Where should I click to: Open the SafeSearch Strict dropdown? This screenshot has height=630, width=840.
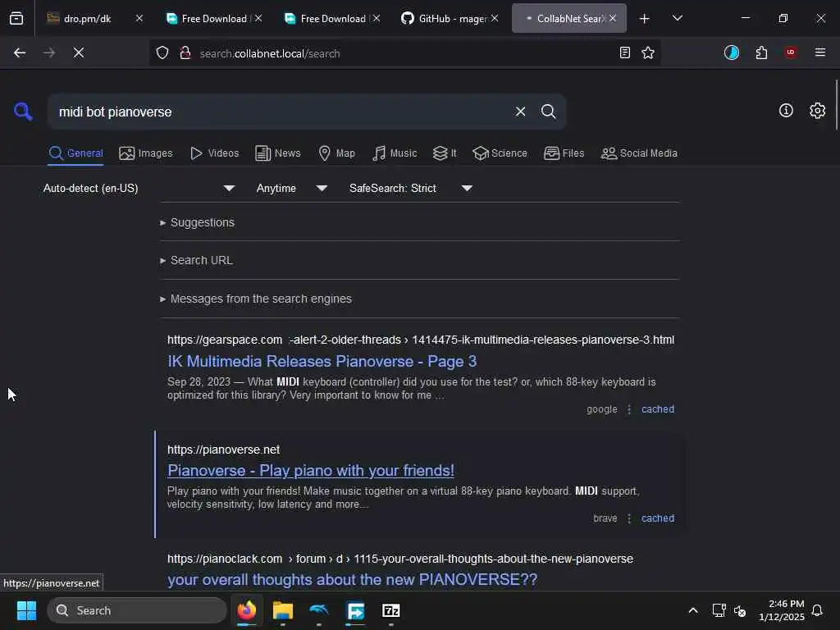(410, 188)
